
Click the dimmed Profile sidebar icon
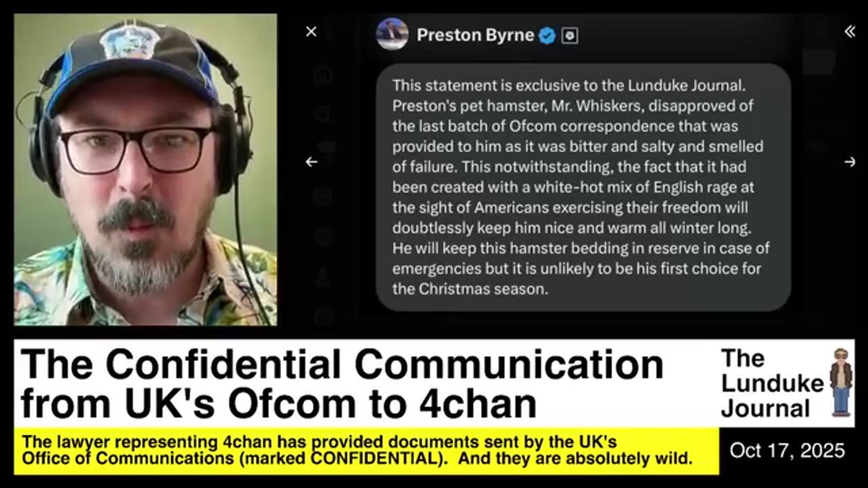[323, 277]
